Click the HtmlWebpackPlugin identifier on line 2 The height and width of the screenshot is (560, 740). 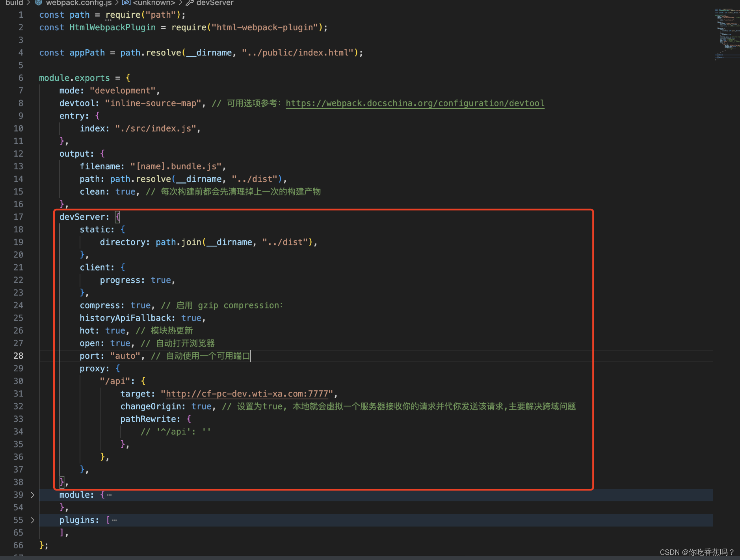tap(113, 28)
